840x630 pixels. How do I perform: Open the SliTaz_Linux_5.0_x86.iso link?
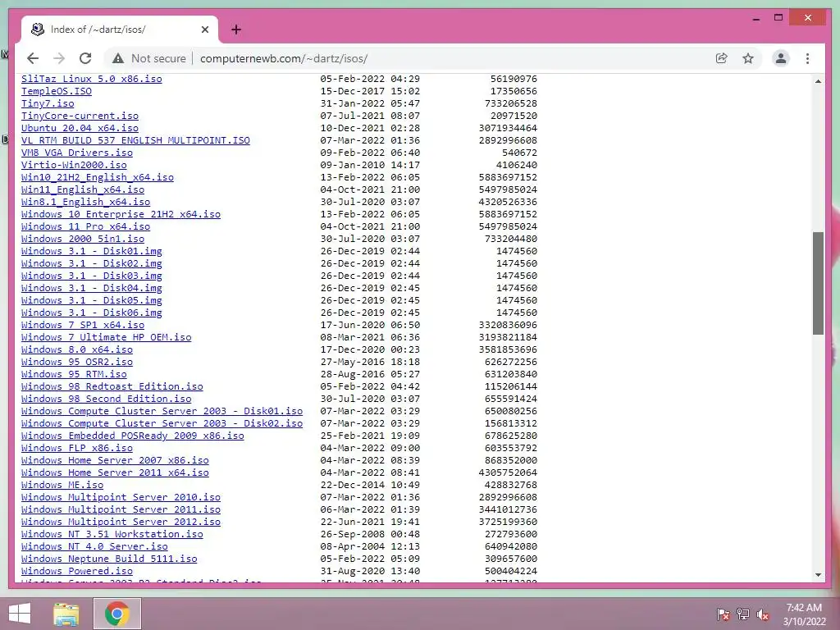pos(92,79)
